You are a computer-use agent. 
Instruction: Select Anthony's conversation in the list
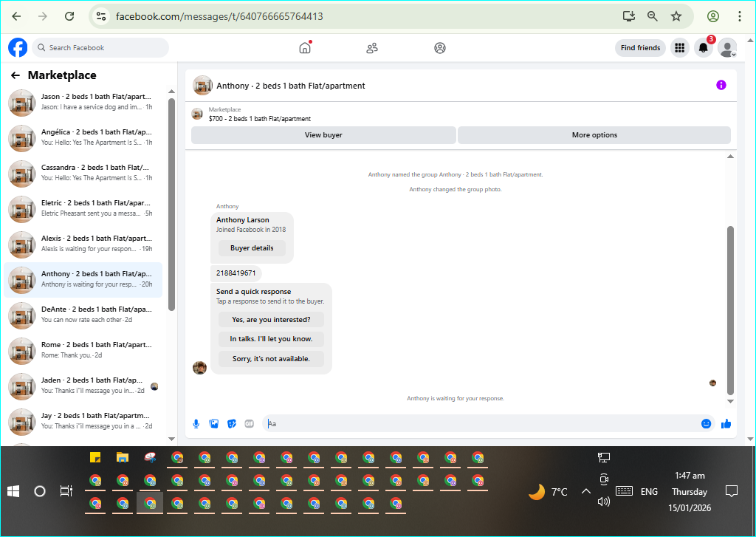point(83,279)
